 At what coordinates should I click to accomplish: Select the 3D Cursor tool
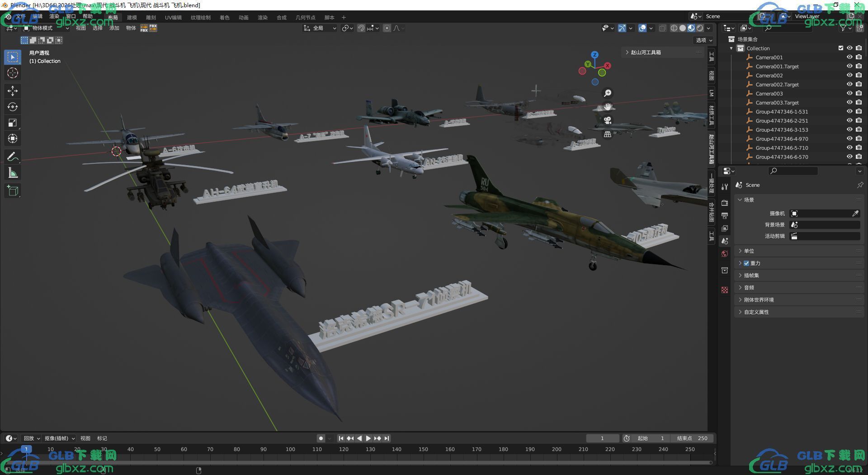[13, 73]
